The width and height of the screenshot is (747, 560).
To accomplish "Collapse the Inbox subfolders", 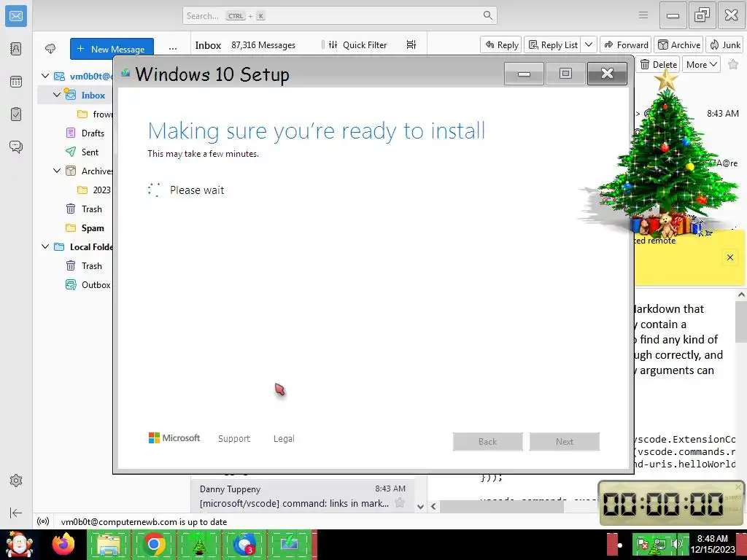I will [x=57, y=95].
